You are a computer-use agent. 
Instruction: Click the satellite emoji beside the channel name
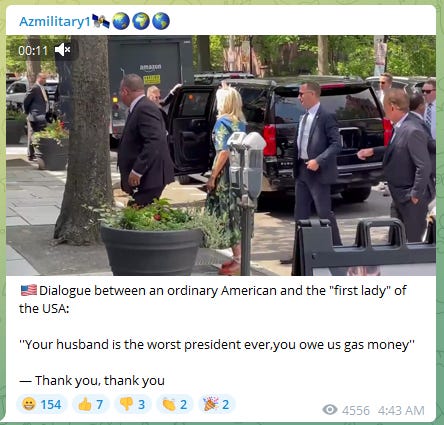(x=101, y=21)
